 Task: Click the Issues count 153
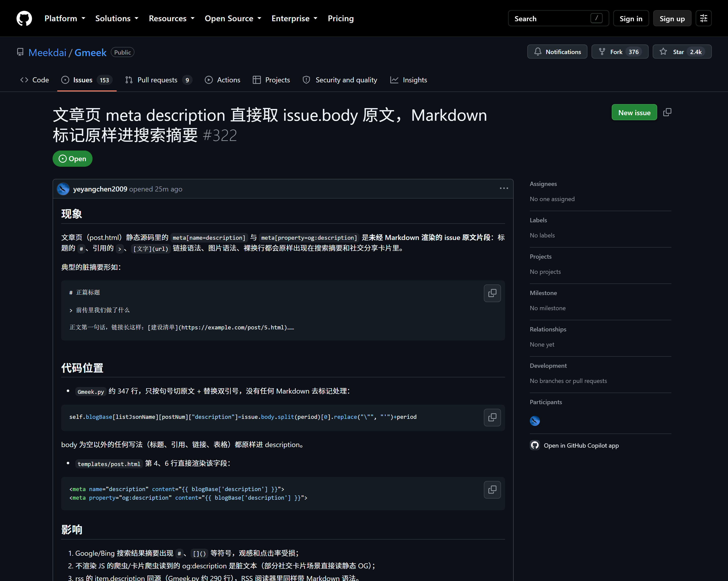point(104,80)
